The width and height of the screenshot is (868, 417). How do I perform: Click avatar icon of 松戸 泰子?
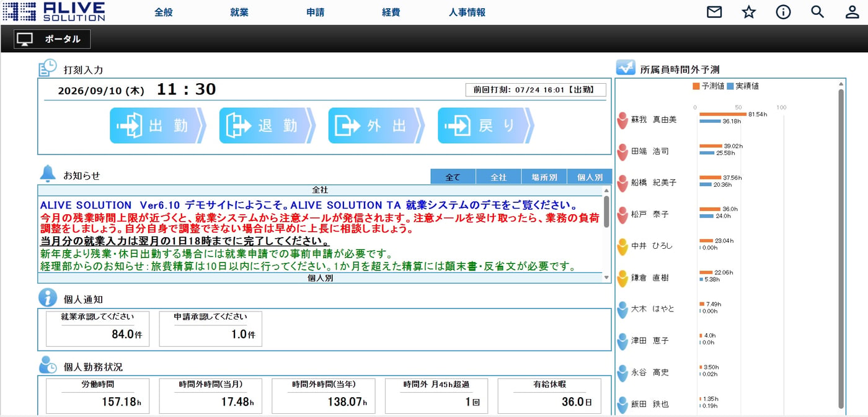(x=623, y=215)
